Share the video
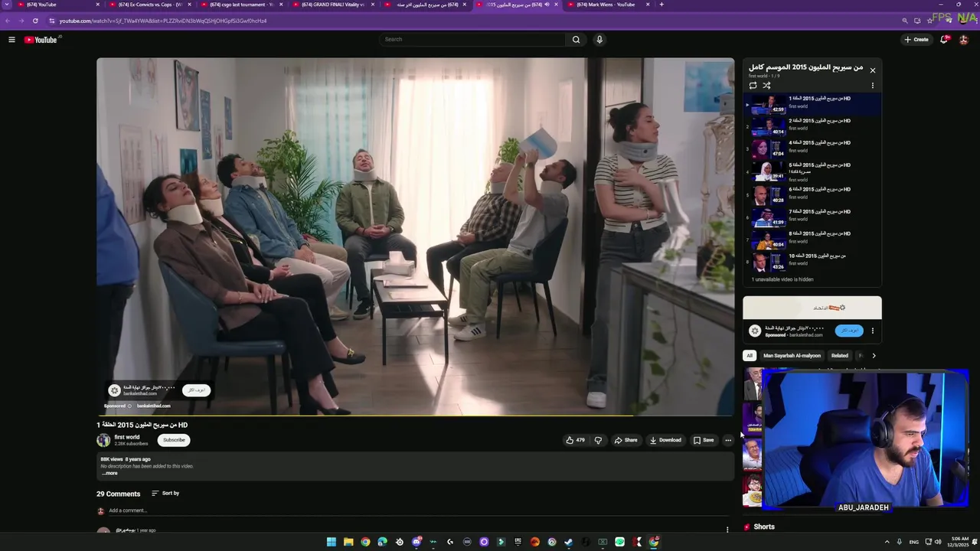This screenshot has height=551, width=980. [626, 440]
